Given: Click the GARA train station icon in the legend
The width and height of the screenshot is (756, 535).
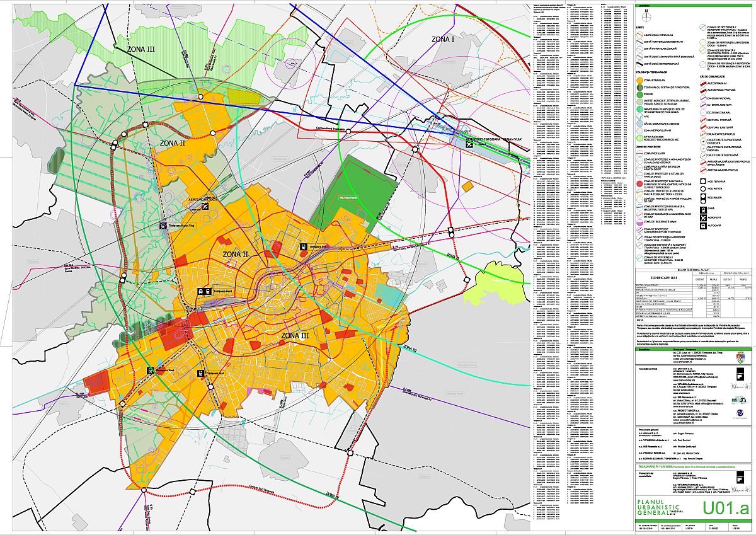Looking at the screenshot, I should click(x=703, y=210).
